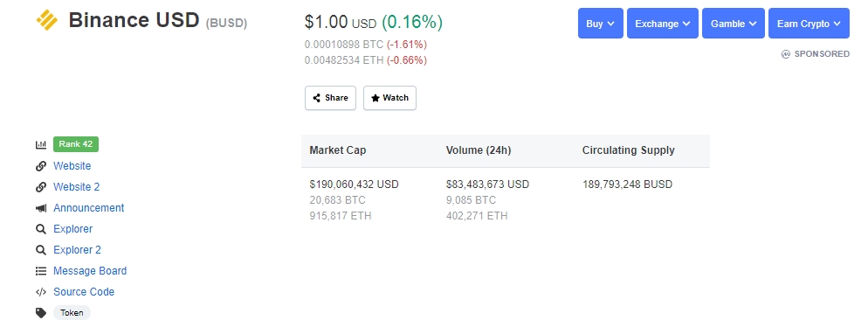Click the list icon beside Message Board

41,271
